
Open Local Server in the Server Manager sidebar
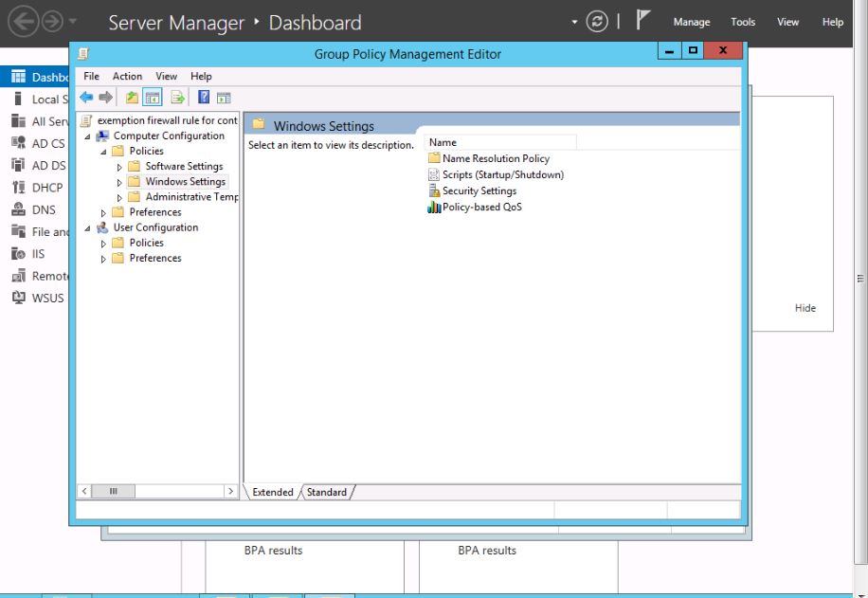(x=40, y=100)
